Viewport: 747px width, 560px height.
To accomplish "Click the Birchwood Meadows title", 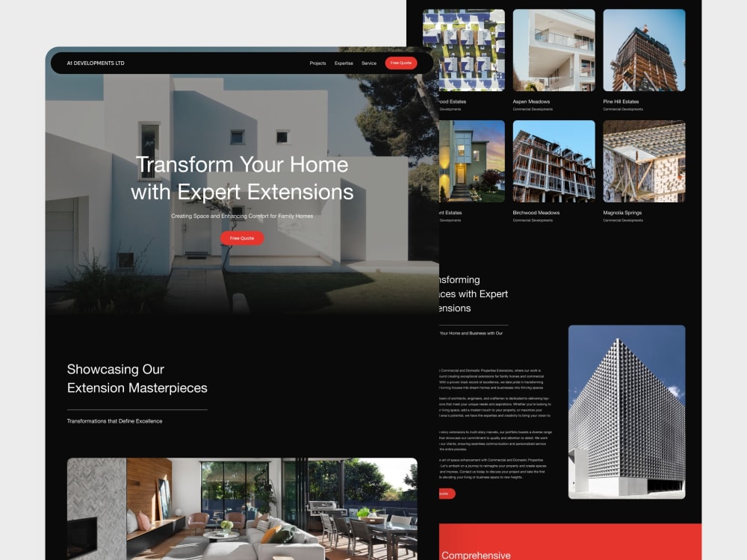I will click(536, 213).
